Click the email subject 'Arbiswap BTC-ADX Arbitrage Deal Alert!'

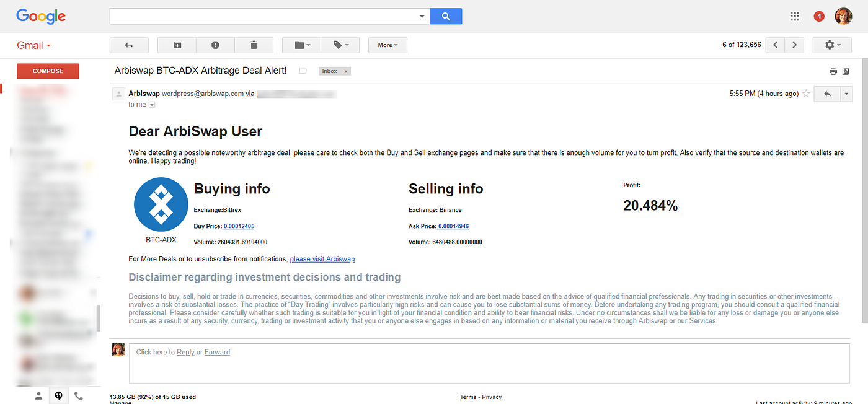click(201, 71)
